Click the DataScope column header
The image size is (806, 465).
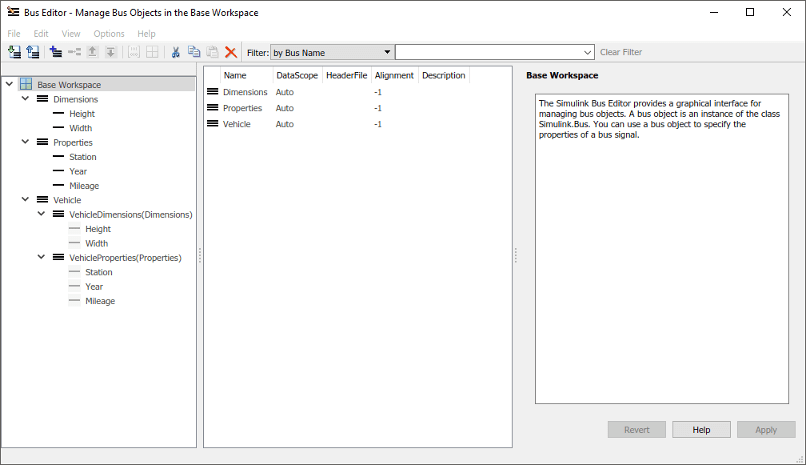297,75
